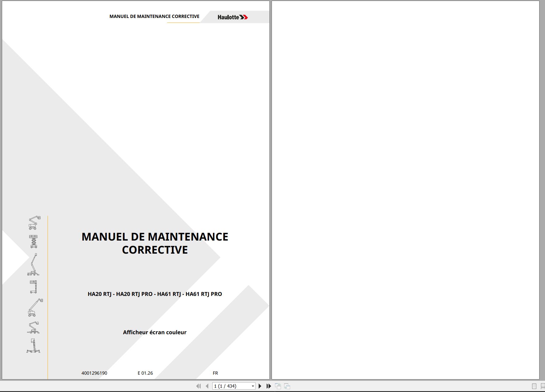
Task: Click the revision text E 01.26
Action: pyautogui.click(x=145, y=373)
